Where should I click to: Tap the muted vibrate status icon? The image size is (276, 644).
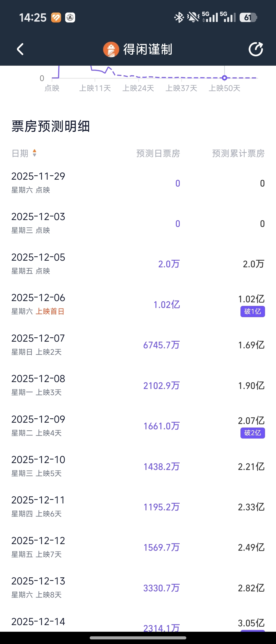193,17
